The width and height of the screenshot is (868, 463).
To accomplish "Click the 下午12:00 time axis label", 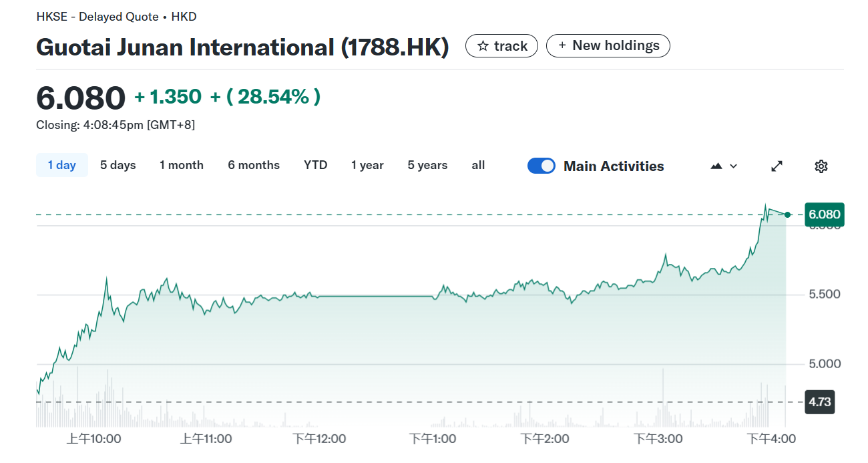I will (319, 438).
